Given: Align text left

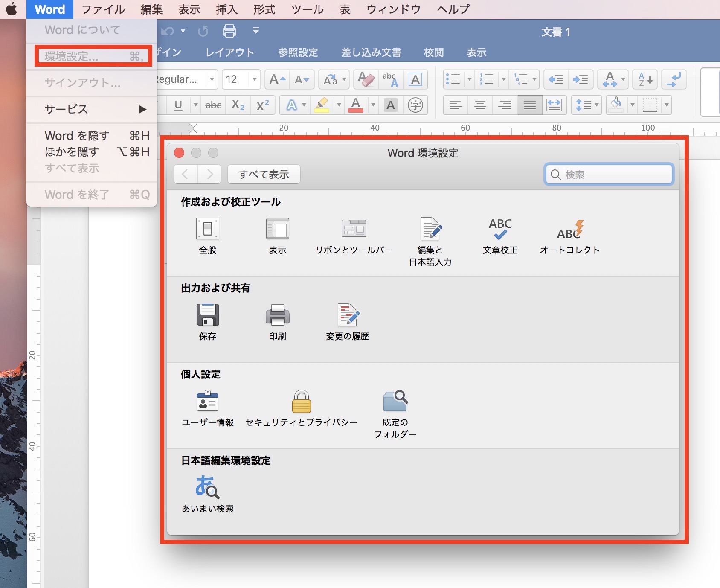Looking at the screenshot, I should [x=456, y=105].
